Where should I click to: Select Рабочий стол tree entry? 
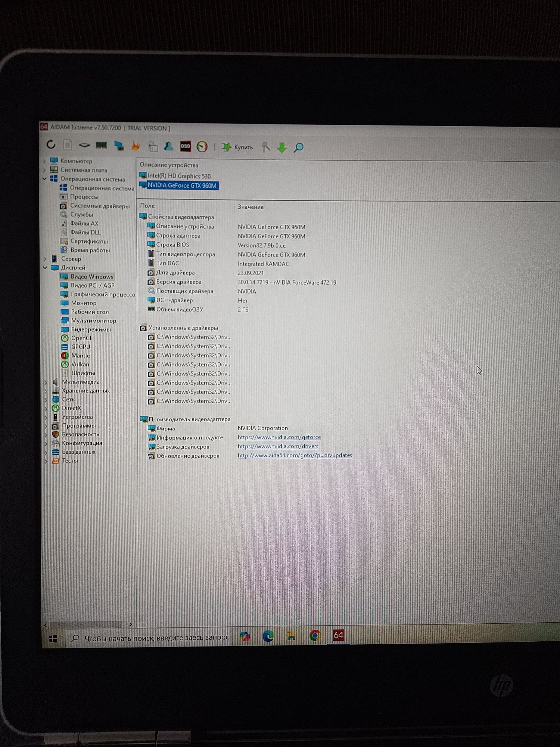click(x=90, y=312)
